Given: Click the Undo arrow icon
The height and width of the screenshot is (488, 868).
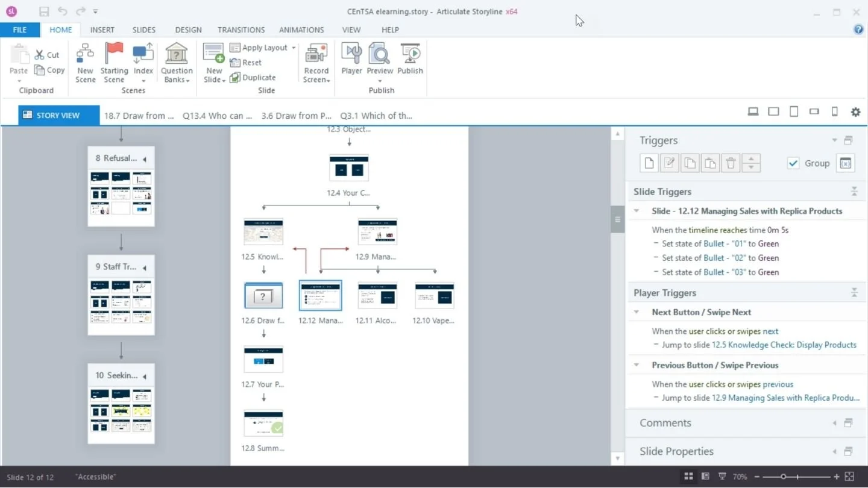Looking at the screenshot, I should (63, 11).
